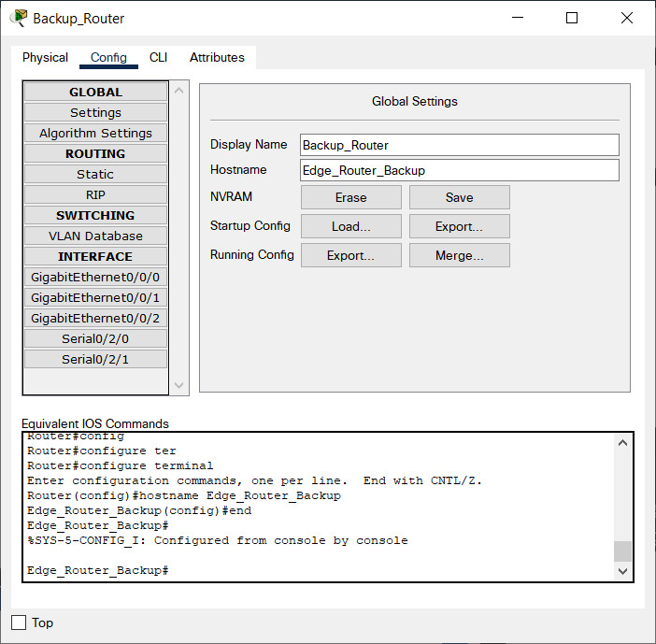Select Static routing option
This screenshot has width=656, height=644.
[95, 174]
